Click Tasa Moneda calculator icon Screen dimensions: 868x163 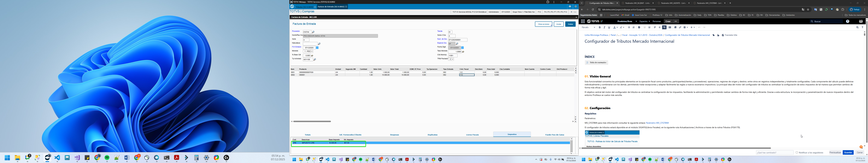tap(463, 52)
